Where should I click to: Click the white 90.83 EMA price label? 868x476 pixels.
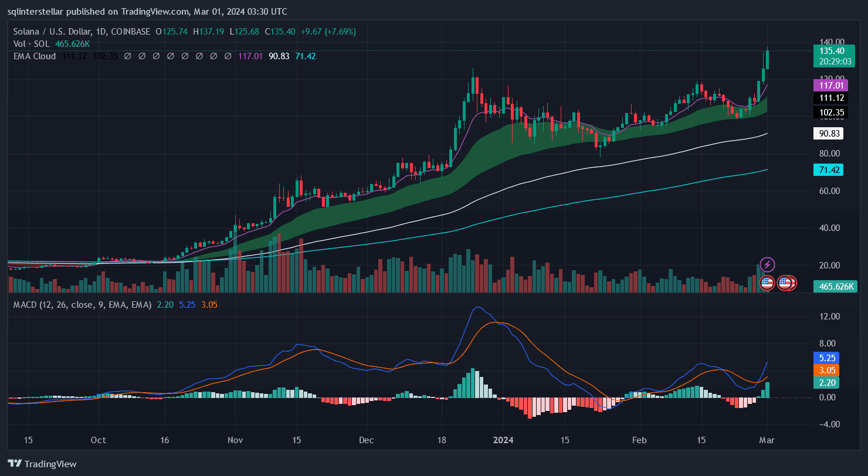(x=830, y=134)
